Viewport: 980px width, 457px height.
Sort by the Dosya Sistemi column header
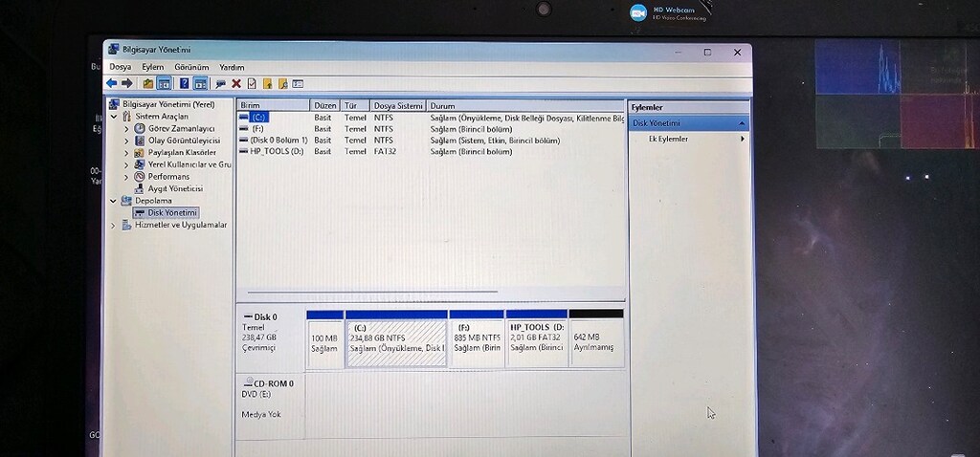(398, 105)
